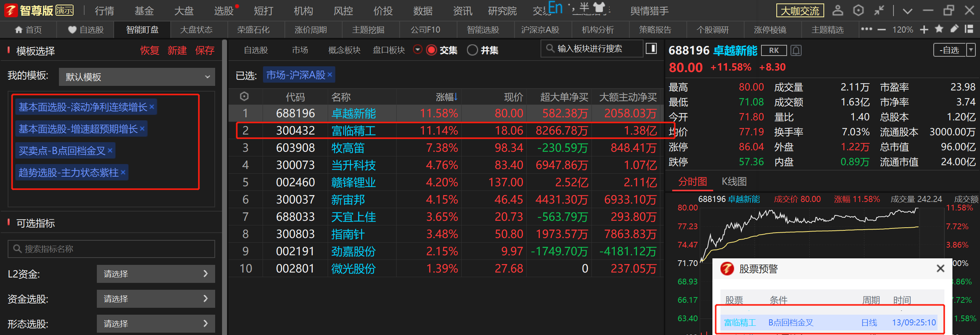Open the hexagon settings icon in title bar
Image resolution: width=980 pixels, height=335 pixels.
coord(858,10)
